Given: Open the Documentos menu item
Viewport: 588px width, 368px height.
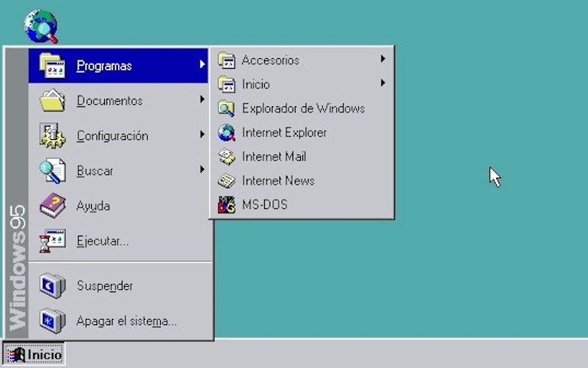Looking at the screenshot, I should [118, 100].
